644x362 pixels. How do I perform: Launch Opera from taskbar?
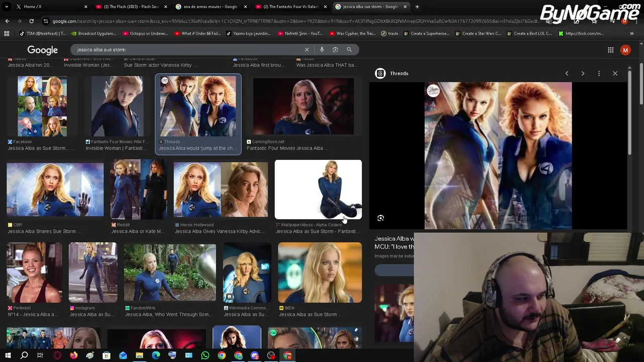click(57, 356)
